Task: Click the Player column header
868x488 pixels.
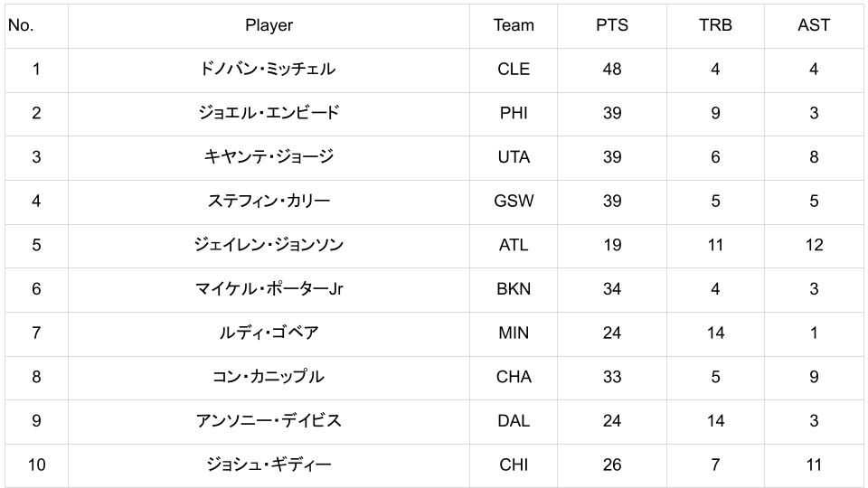Action: [269, 25]
